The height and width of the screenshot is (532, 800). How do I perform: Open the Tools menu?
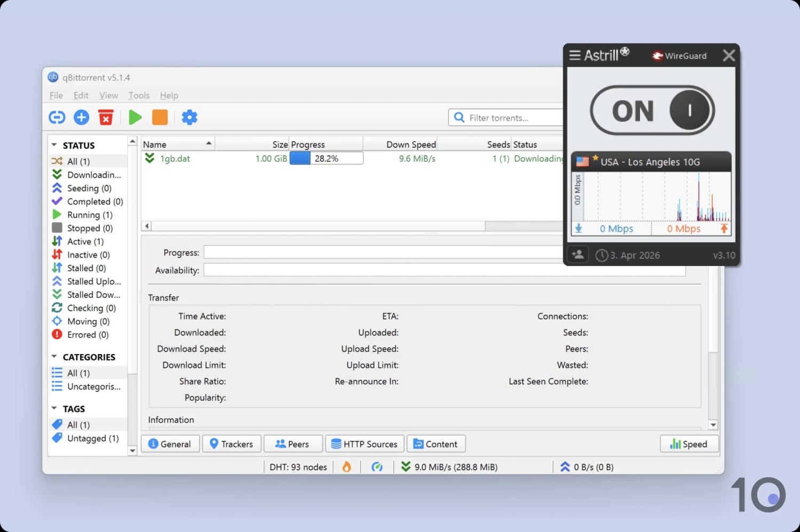tap(139, 95)
